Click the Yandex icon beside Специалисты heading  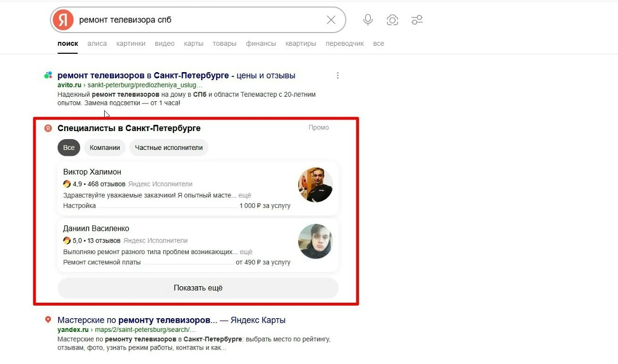48,128
